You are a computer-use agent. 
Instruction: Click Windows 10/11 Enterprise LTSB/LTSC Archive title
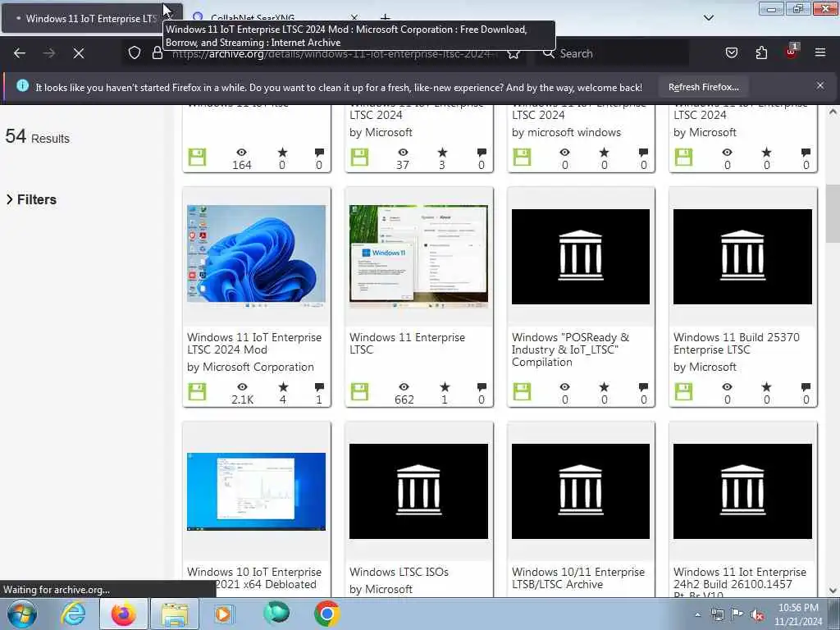coord(578,578)
